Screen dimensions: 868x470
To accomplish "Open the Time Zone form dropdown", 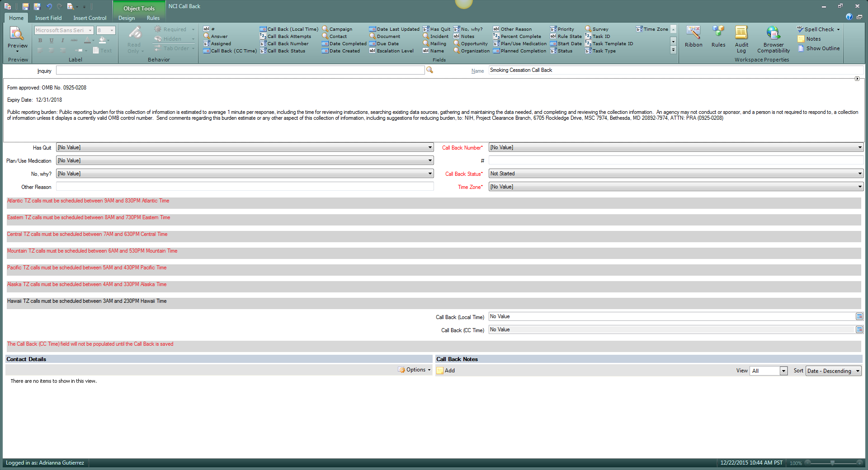I will click(859, 187).
